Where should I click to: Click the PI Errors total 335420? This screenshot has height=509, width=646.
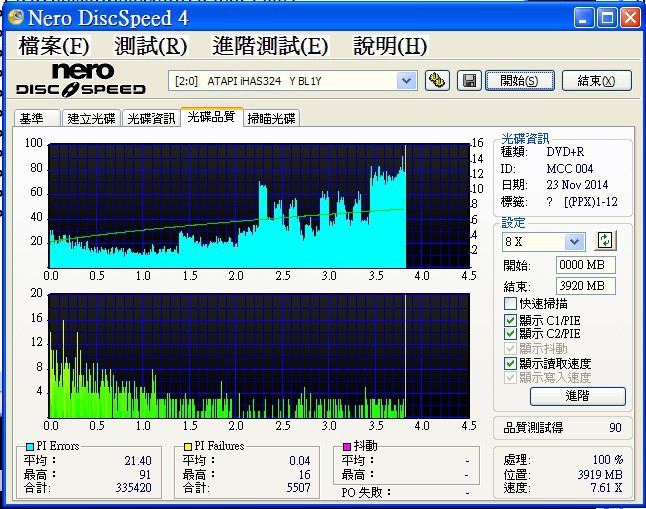coord(133,488)
